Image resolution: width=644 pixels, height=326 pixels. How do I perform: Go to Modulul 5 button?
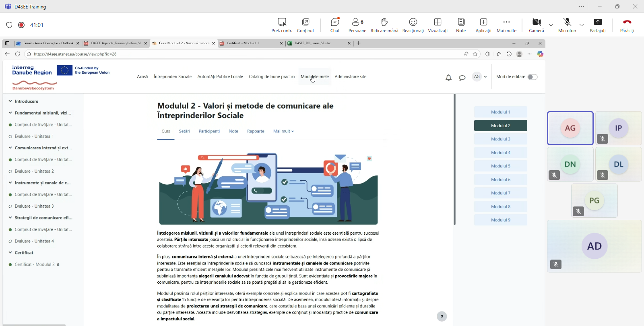point(501,166)
